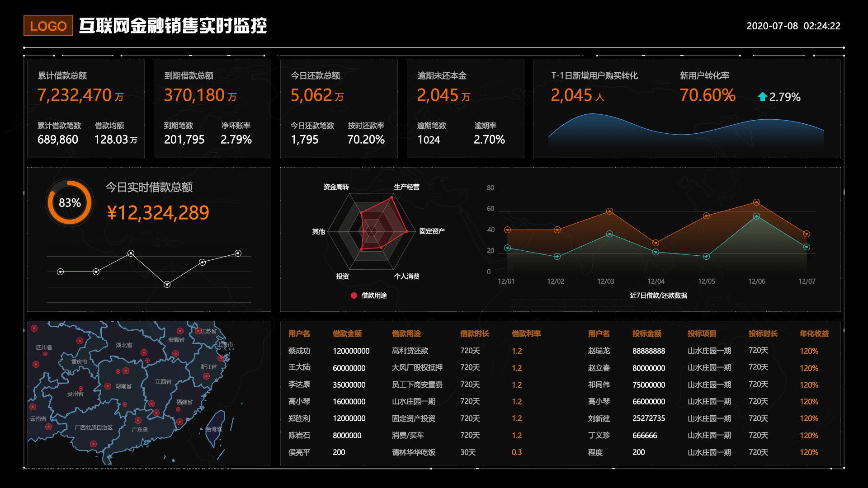Click the 福建省 map label
The height and width of the screenshot is (488, 868).
point(184,402)
